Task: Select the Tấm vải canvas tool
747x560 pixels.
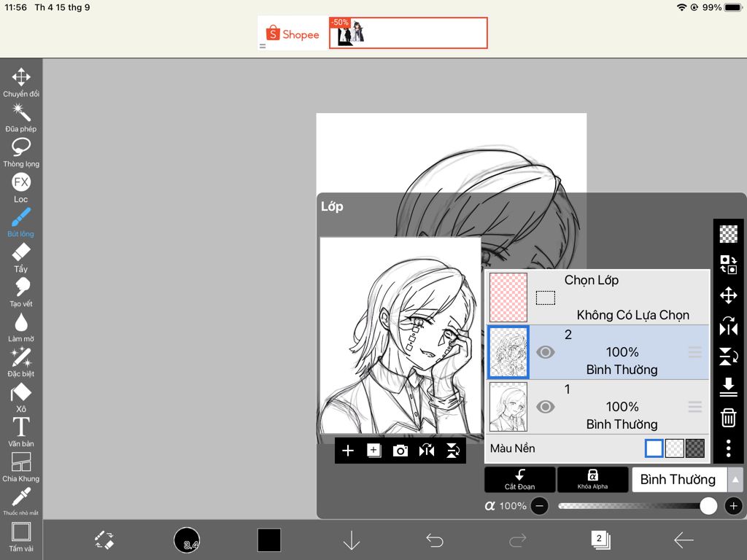Action: (21, 537)
